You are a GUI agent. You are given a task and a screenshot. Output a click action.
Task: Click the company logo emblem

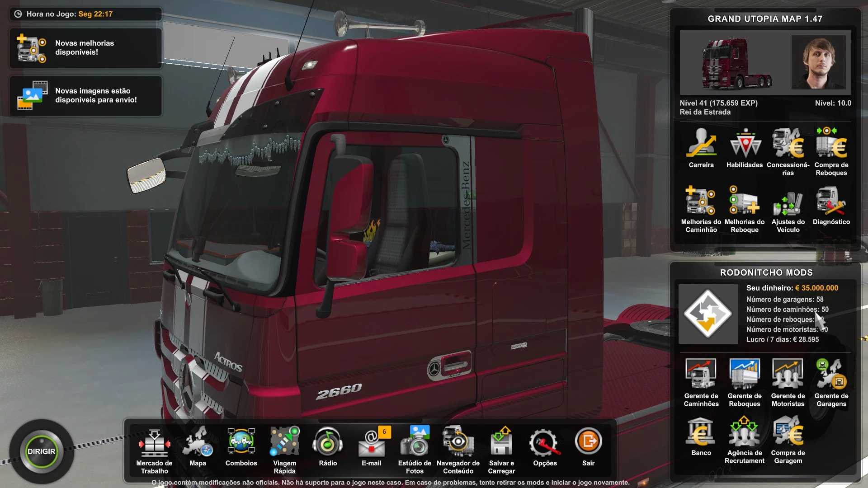708,314
